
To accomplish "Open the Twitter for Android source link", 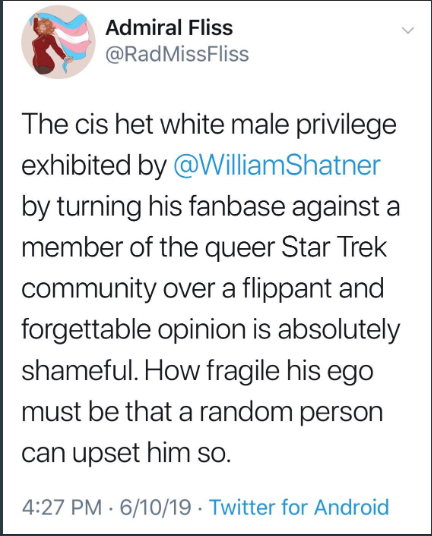I will pos(299,507).
